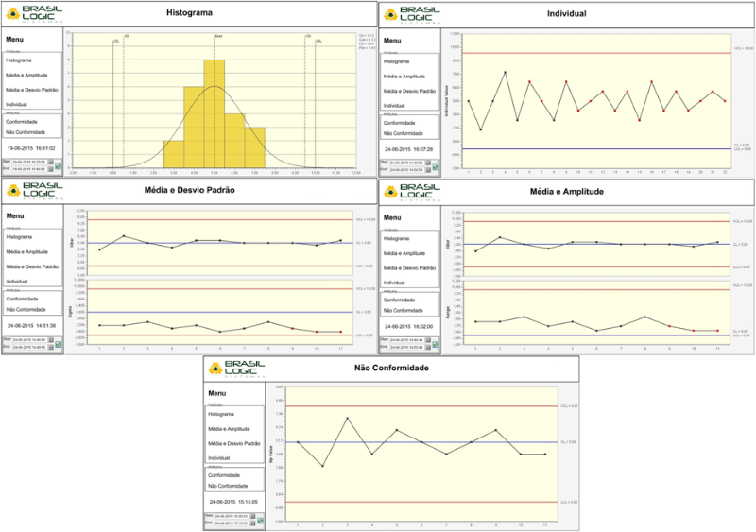Click green refresh icon in Individual panel

(x=437, y=166)
